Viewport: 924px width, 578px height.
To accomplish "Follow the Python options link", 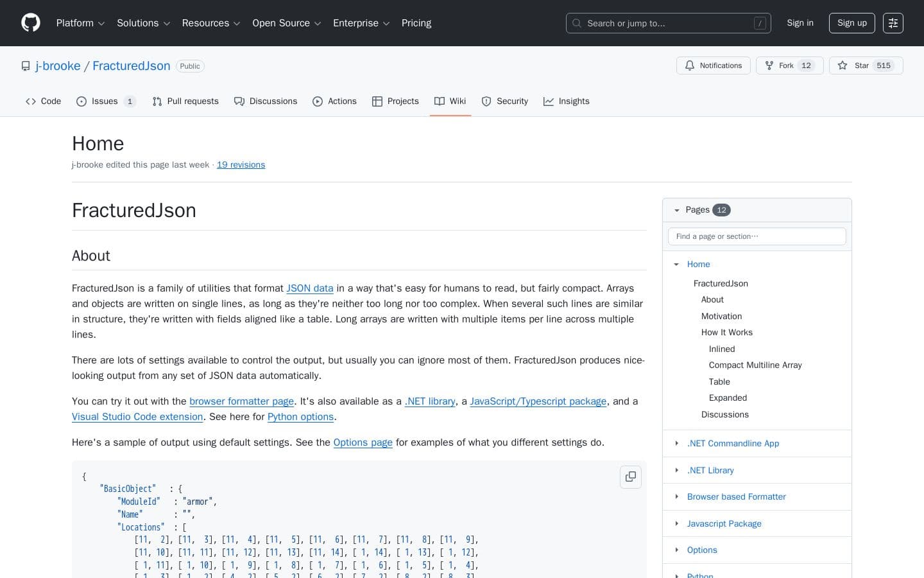I will tap(300, 417).
